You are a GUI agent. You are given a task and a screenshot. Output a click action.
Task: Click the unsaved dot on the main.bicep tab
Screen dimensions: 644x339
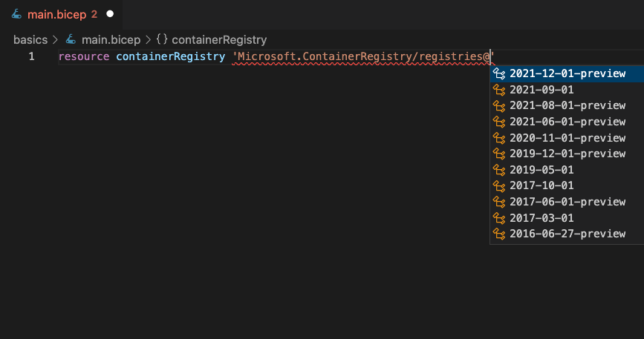coord(110,13)
